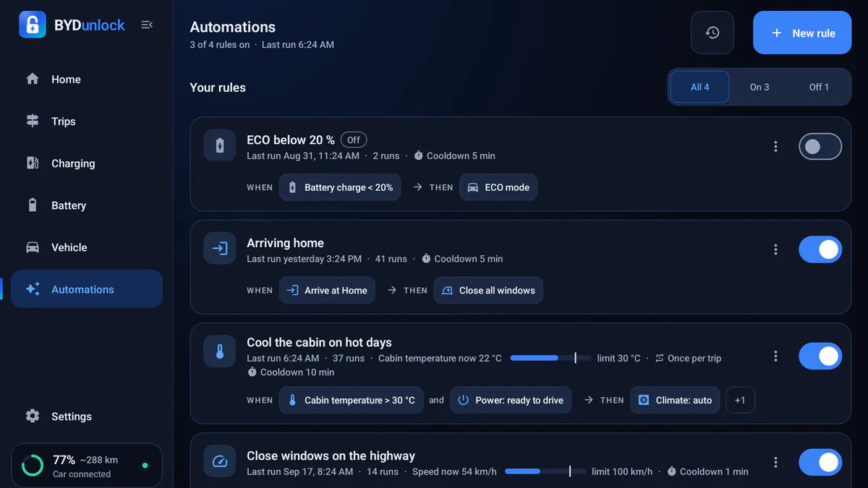Viewport: 868px width, 488px height.
Task: Open more options for ECO below 20 %
Action: pyautogui.click(x=775, y=146)
